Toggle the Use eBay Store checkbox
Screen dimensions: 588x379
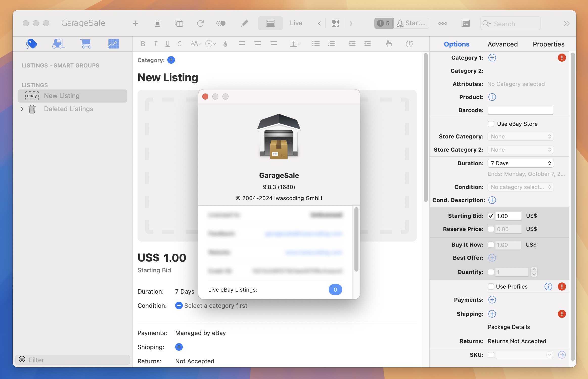point(491,124)
